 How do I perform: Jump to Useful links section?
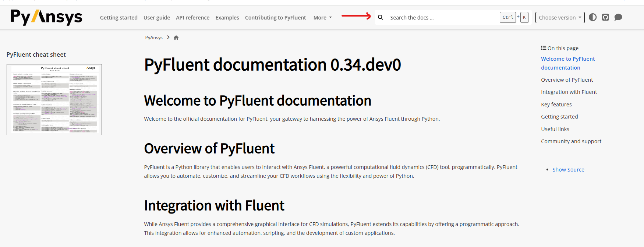(x=555, y=129)
